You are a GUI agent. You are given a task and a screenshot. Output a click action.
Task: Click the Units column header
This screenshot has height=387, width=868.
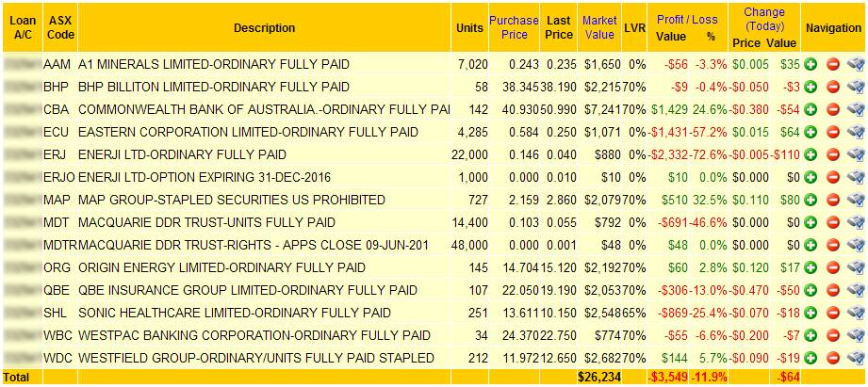[x=469, y=27]
